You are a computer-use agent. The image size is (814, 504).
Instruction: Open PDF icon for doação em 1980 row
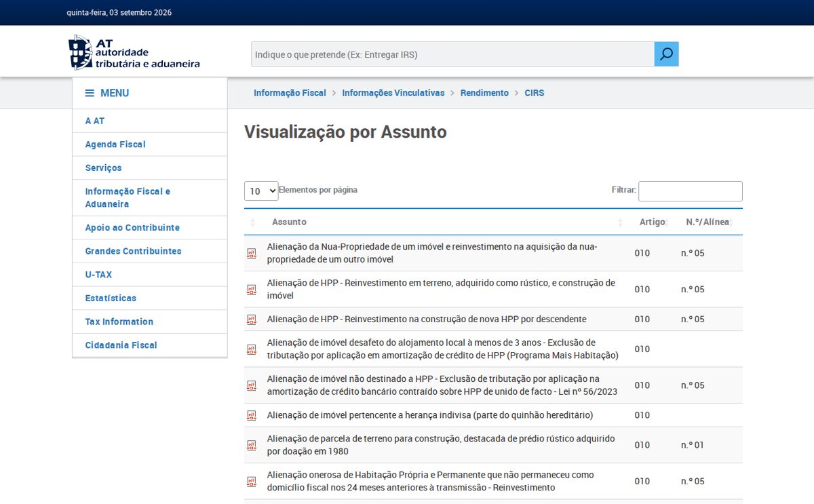click(x=252, y=445)
